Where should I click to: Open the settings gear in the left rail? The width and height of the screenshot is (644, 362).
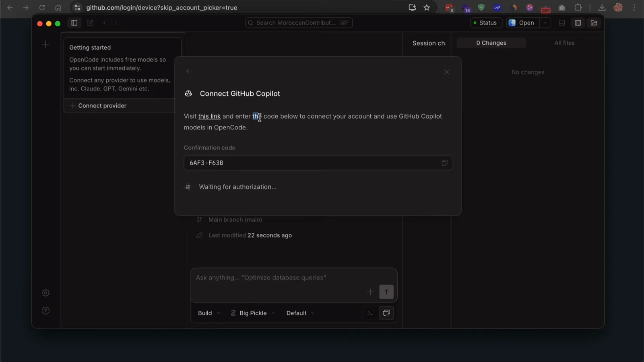(x=46, y=293)
